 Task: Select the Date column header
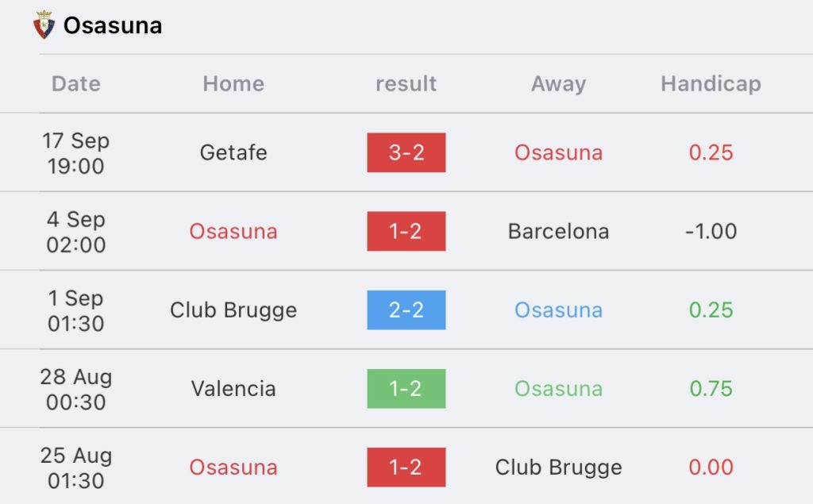(76, 83)
